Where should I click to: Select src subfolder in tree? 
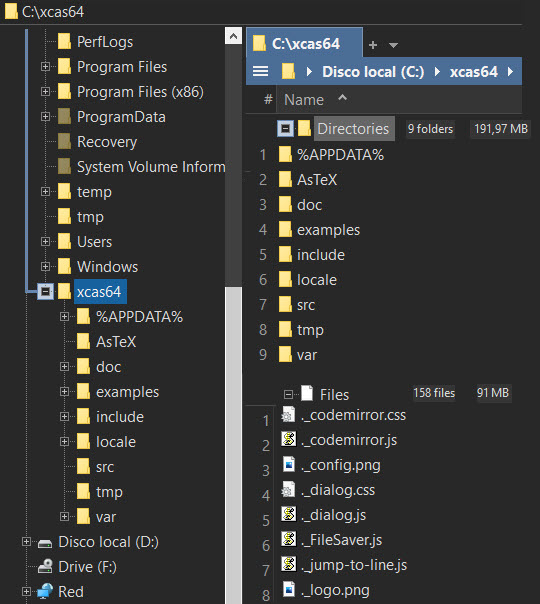tap(105, 466)
